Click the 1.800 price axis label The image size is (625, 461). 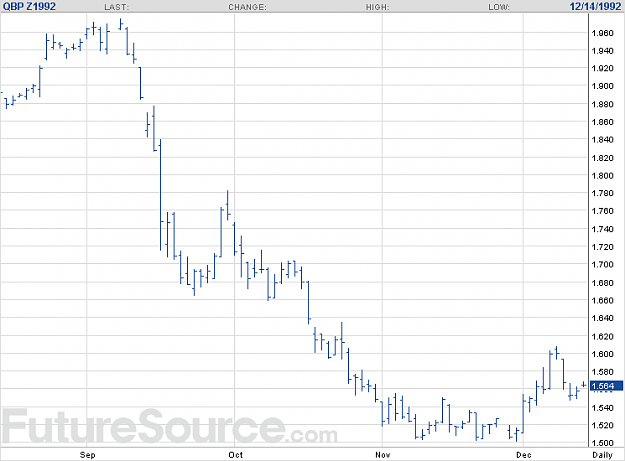603,175
